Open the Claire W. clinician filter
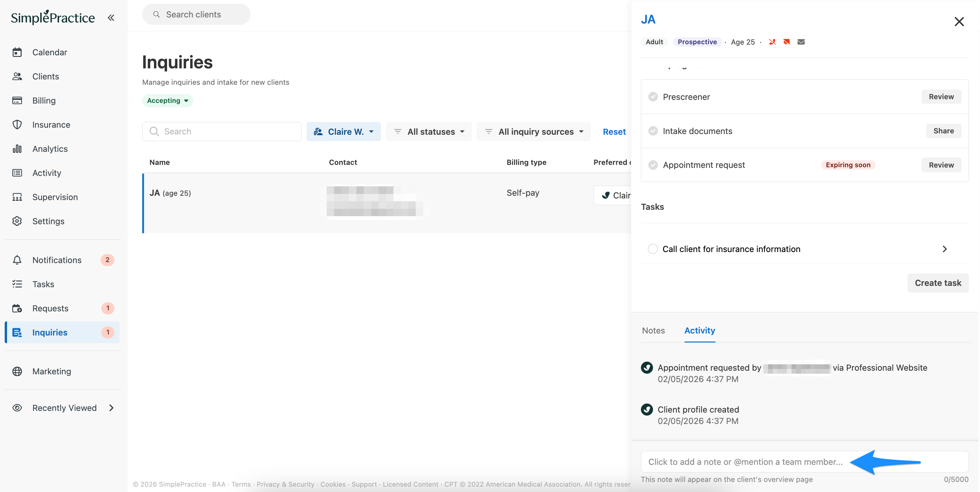This screenshot has height=492, width=980. point(343,132)
